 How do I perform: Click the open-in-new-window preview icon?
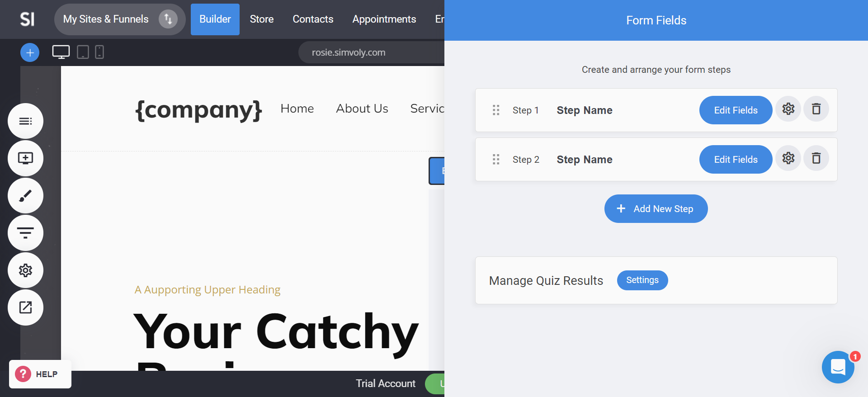25,307
